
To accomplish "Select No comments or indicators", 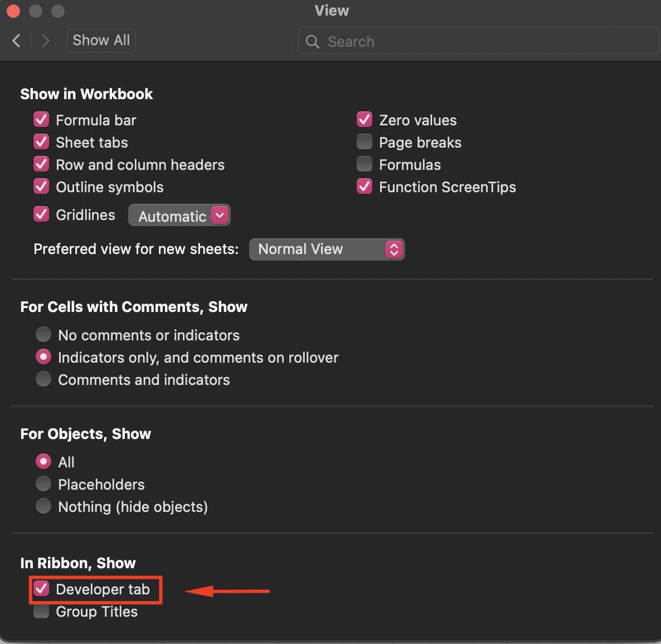I will pyautogui.click(x=43, y=334).
